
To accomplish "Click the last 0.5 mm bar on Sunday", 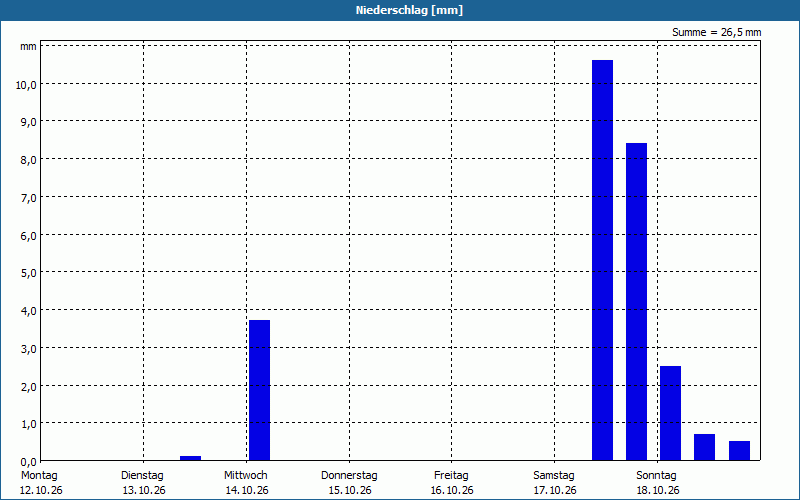I will coord(739,451).
